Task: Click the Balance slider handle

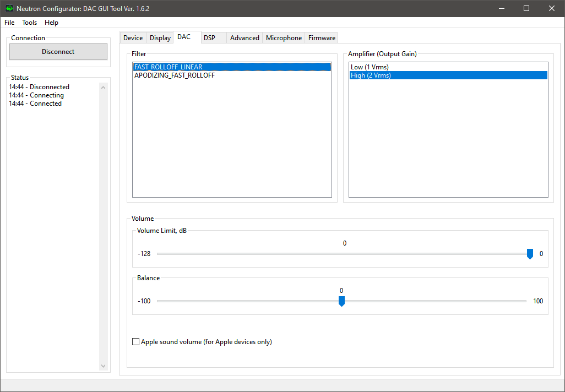Action: pos(341,301)
